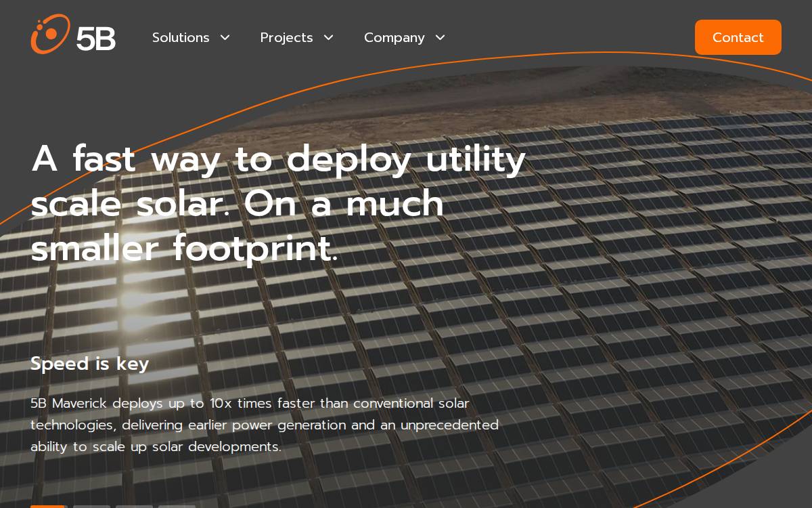Click the paragraph starting "5B Maverick deploys up to"
Screen dimensions: 812x508
click(265, 425)
